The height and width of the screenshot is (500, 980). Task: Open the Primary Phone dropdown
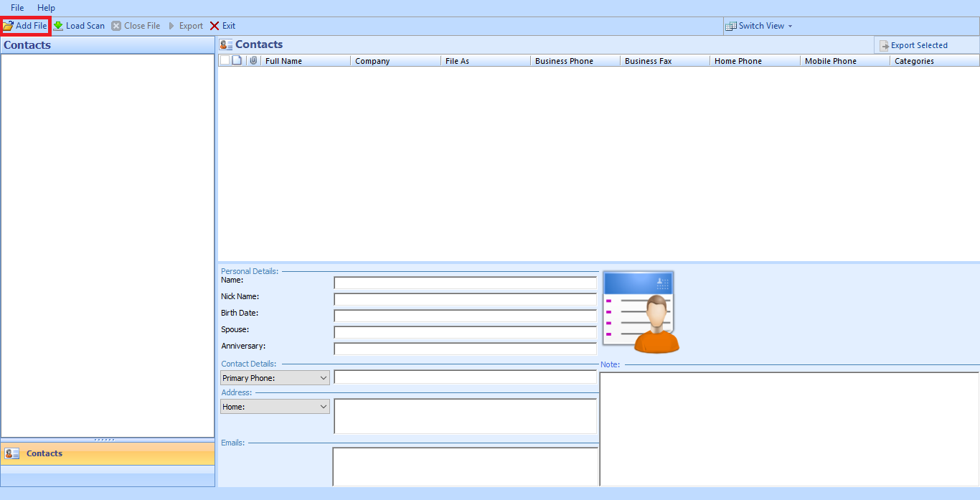click(x=275, y=378)
